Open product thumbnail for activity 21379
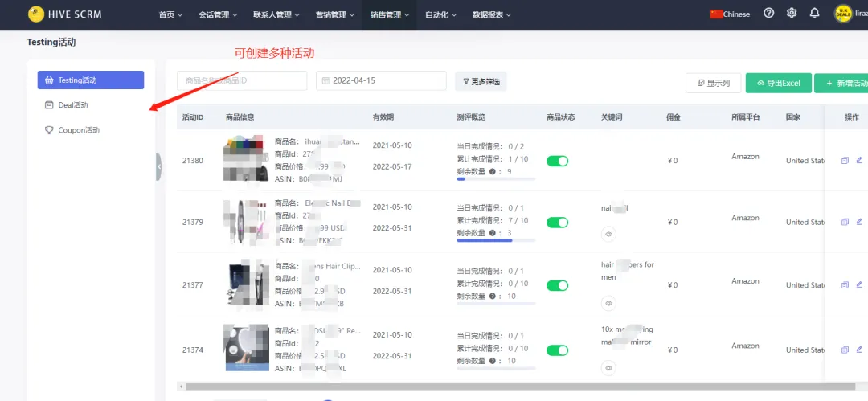Screen dimensions: 868x401 coord(247,222)
